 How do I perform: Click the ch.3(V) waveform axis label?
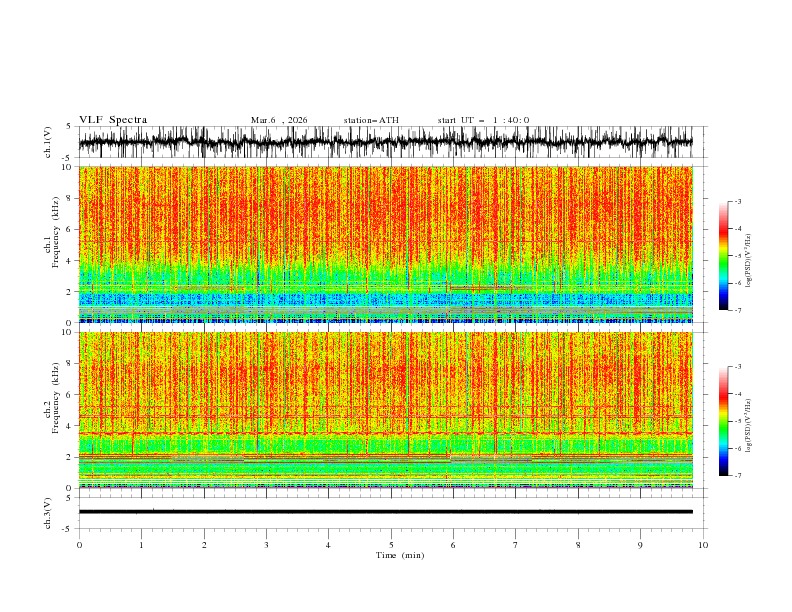(x=48, y=513)
